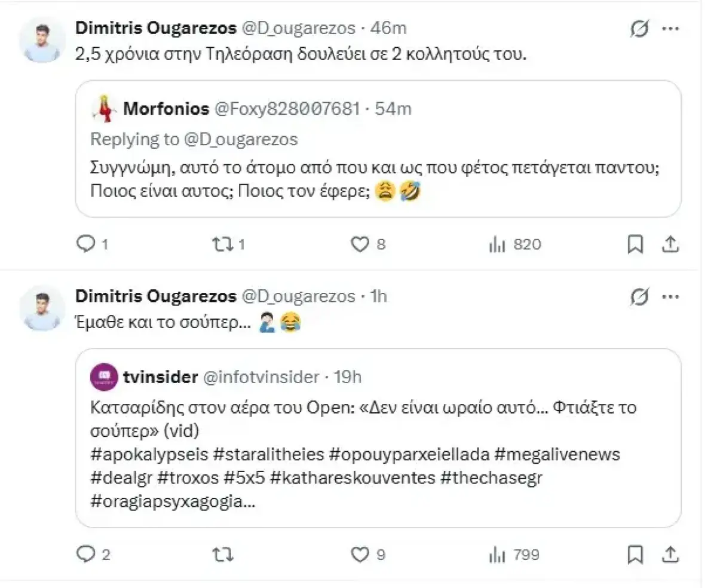Bookmark the top tweet
Screen dimensions: 717x588
635,244
